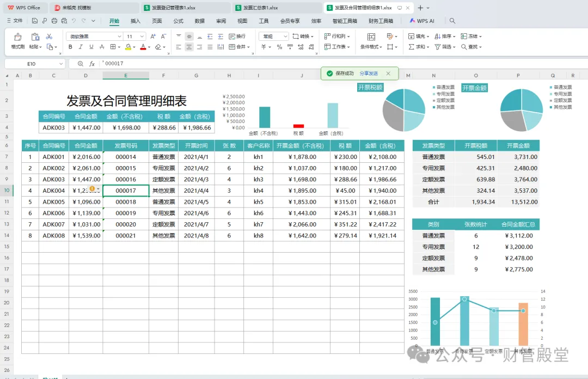Toggle center horizontal alignment

point(189,47)
